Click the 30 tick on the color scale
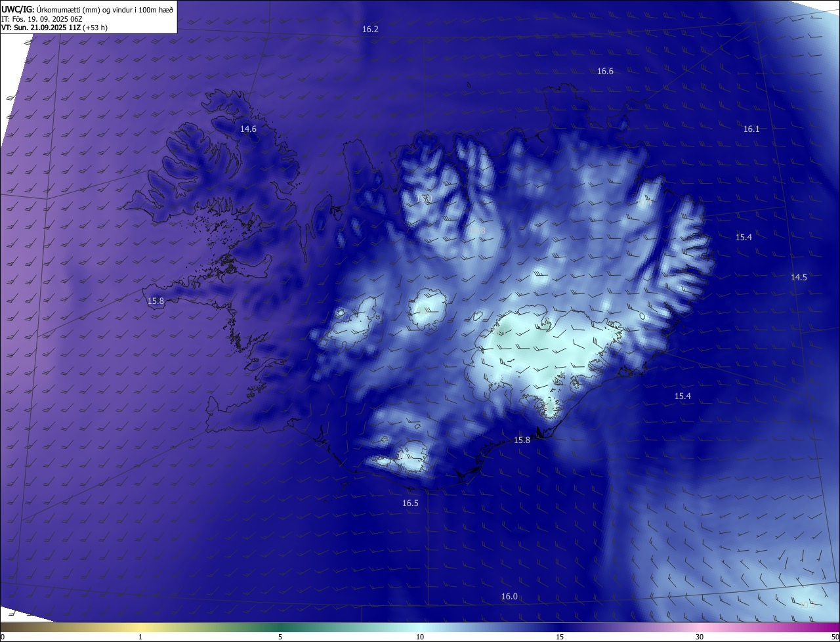Screen dimensions: 840x642 pos(700,637)
